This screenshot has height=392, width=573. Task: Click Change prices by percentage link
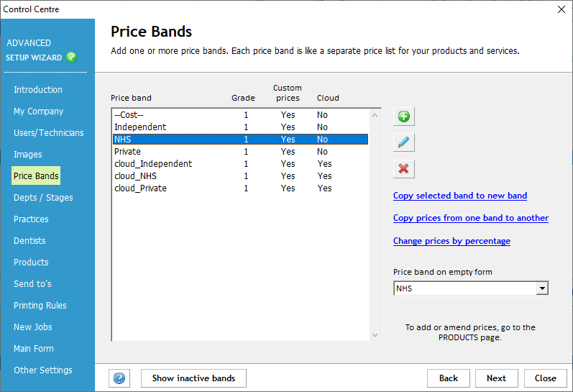pos(451,241)
